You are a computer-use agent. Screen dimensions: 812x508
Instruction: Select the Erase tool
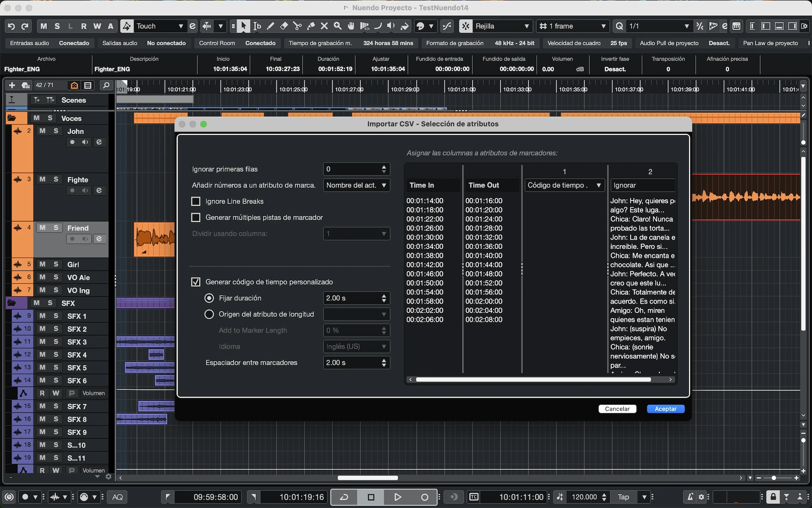[284, 26]
